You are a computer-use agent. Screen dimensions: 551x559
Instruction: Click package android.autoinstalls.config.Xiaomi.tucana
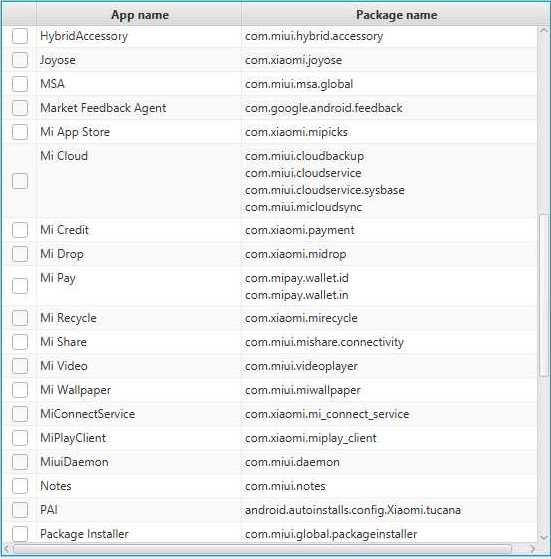coord(353,510)
